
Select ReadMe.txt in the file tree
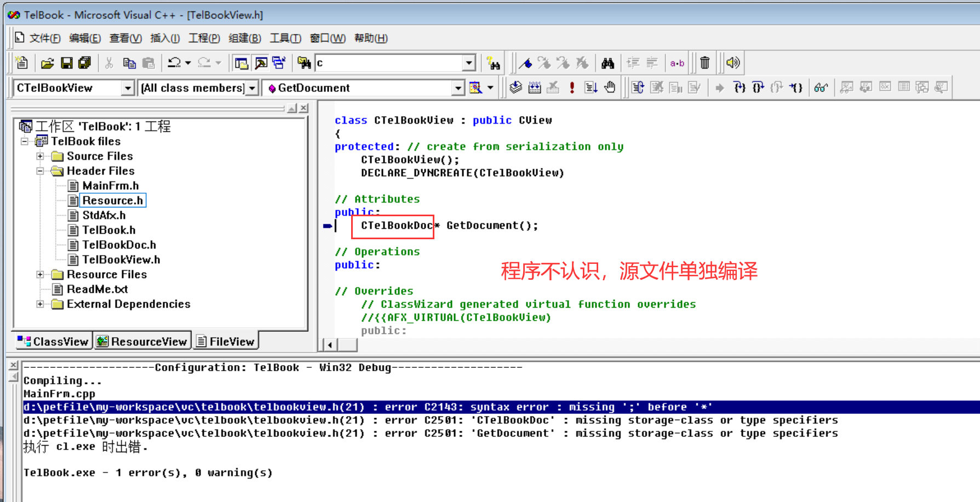point(97,289)
